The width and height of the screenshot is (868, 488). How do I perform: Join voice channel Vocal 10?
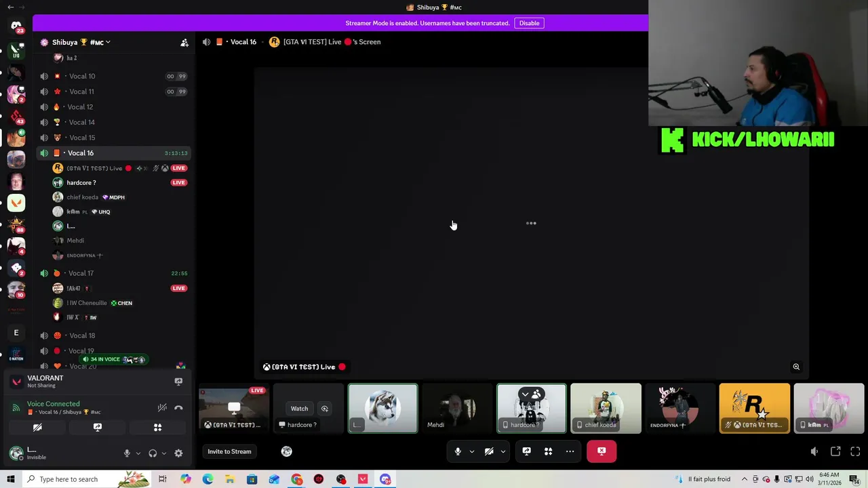(115, 77)
